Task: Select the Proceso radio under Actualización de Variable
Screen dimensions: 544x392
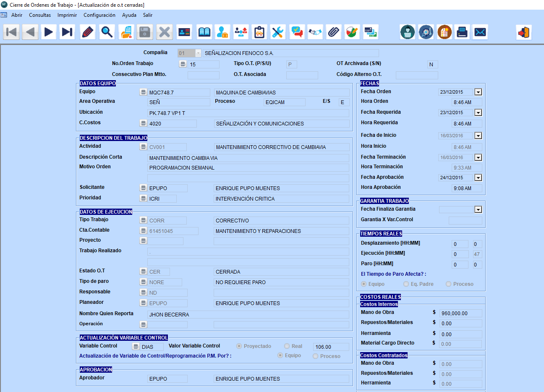Action: click(316, 356)
